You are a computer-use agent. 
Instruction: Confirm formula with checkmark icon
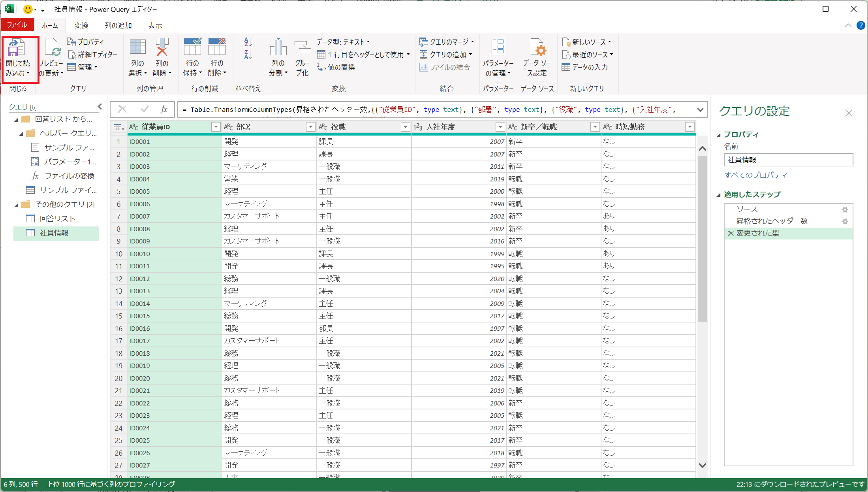(x=145, y=109)
